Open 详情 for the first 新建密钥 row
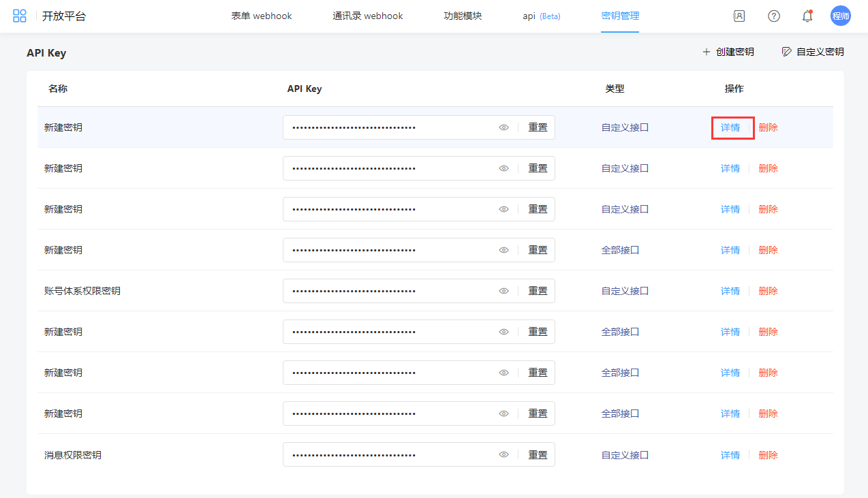 730,127
